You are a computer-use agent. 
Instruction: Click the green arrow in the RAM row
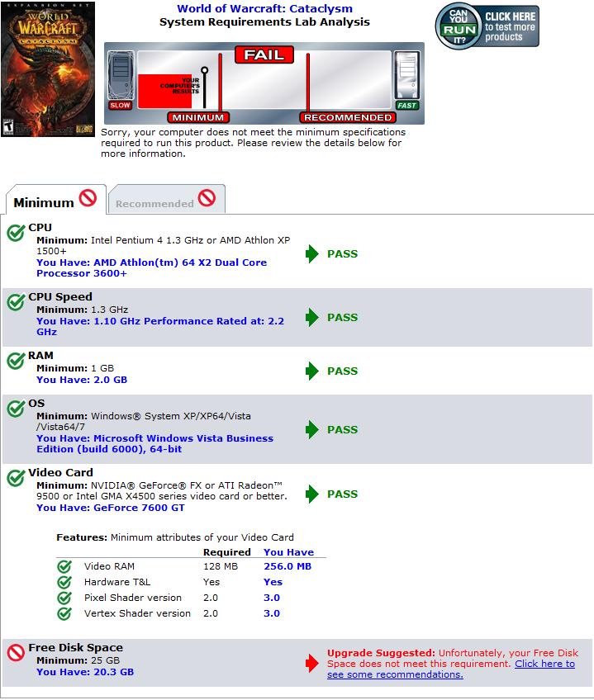point(312,371)
